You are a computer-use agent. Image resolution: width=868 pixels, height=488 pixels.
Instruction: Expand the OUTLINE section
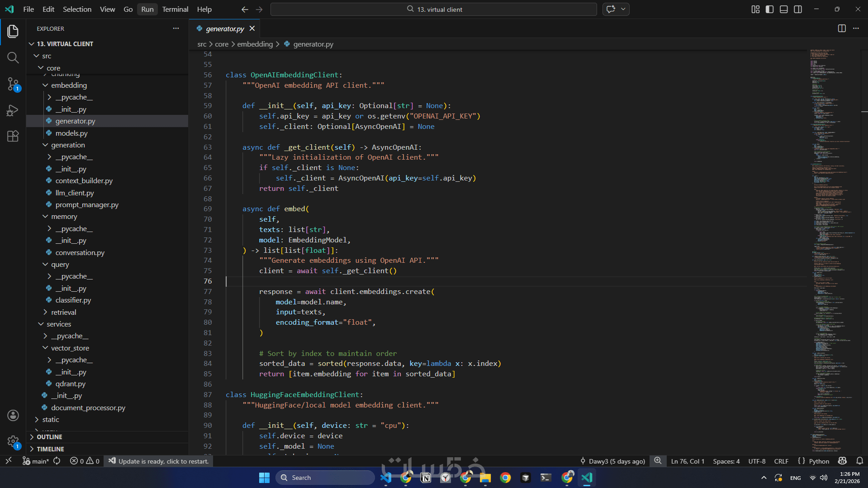[x=49, y=437]
